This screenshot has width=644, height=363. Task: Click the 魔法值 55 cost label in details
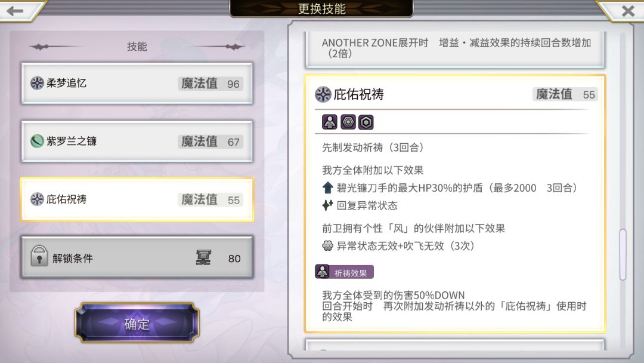click(x=565, y=94)
